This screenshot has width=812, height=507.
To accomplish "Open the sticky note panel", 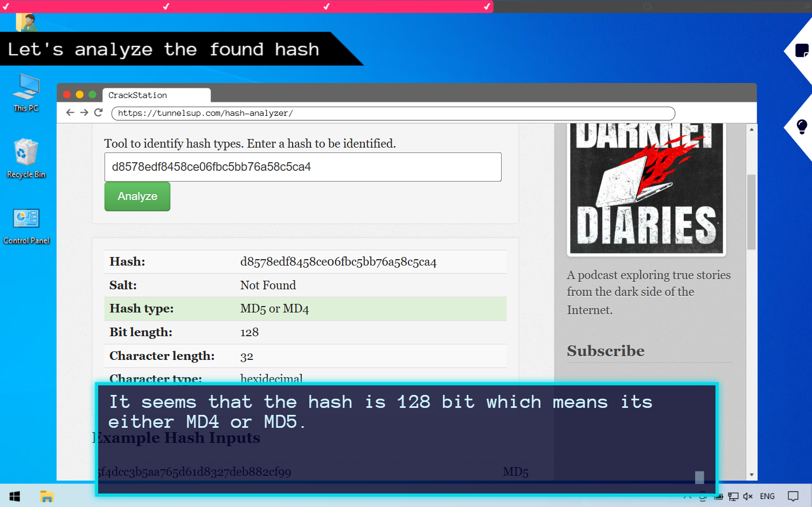I will click(801, 51).
